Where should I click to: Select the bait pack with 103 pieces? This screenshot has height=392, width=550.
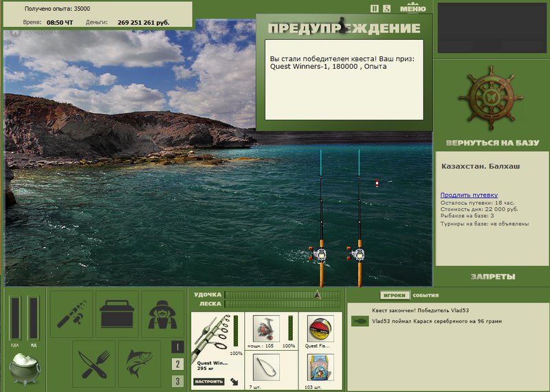click(x=320, y=367)
